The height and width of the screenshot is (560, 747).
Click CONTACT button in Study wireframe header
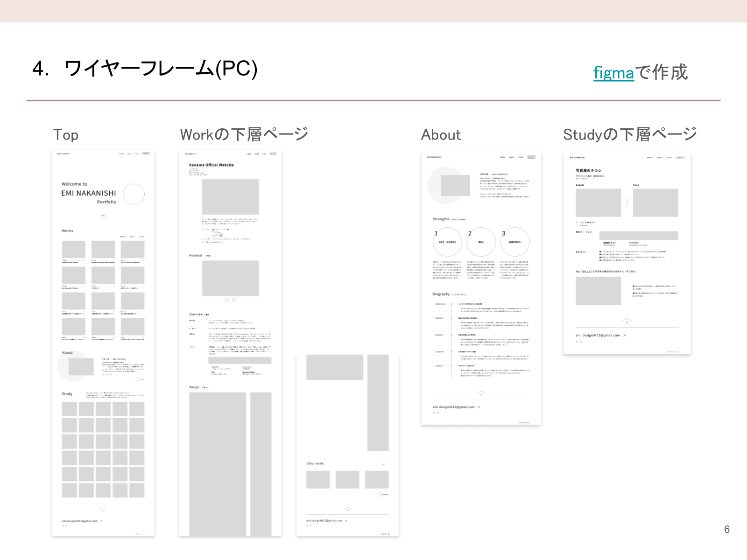click(680, 158)
